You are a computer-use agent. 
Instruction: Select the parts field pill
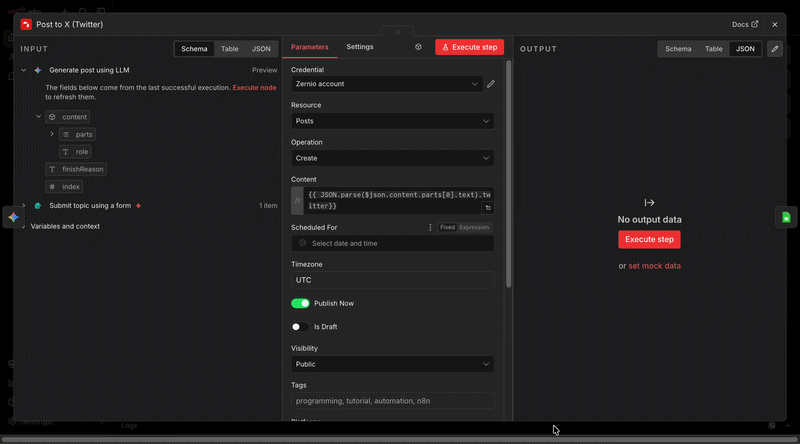(78, 135)
